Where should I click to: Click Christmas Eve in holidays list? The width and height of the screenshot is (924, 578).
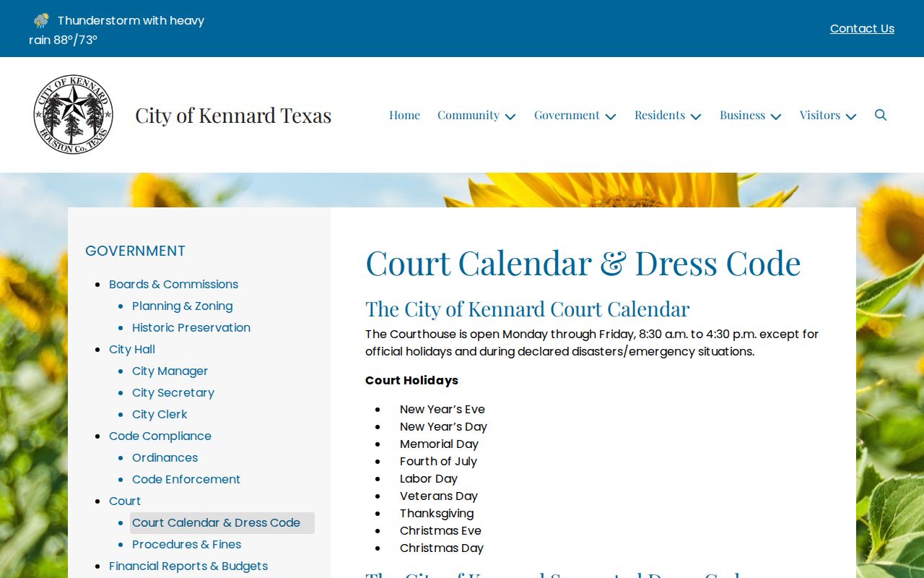(440, 530)
